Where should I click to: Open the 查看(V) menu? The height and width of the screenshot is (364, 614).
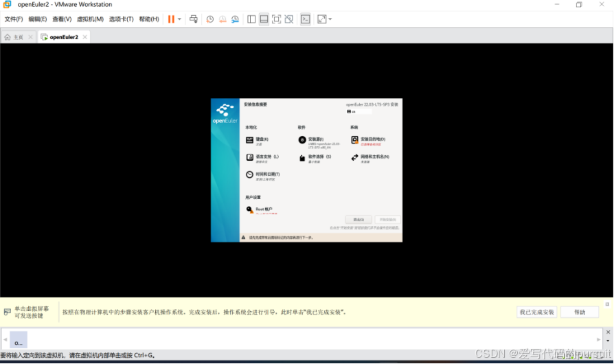[62, 19]
